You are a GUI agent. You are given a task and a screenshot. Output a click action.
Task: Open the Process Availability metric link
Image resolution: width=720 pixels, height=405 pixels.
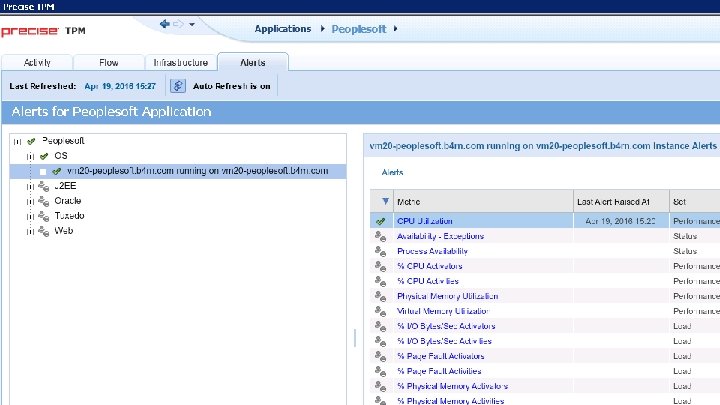[x=432, y=251]
